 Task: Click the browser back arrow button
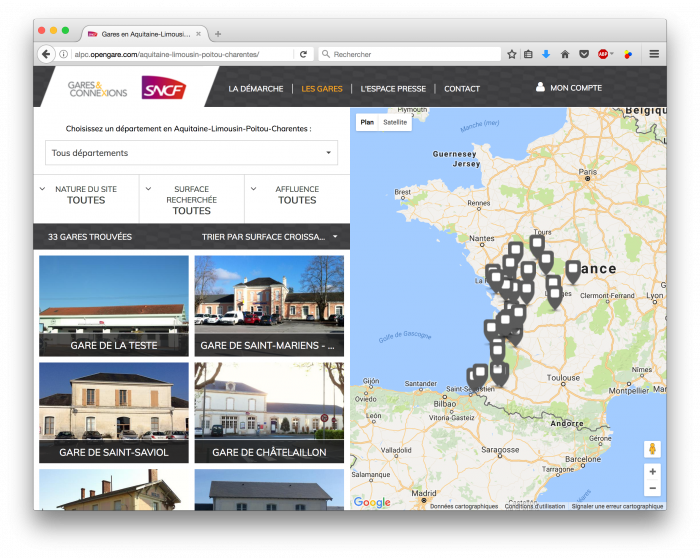tap(46, 54)
